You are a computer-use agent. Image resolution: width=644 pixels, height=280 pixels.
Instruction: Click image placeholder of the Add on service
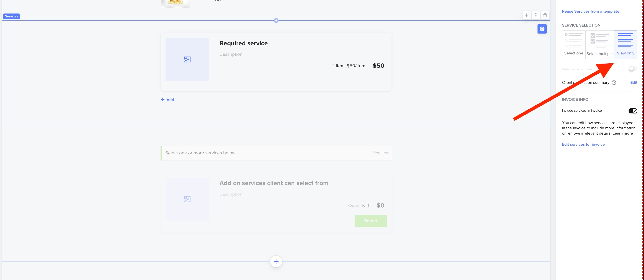[x=187, y=199]
